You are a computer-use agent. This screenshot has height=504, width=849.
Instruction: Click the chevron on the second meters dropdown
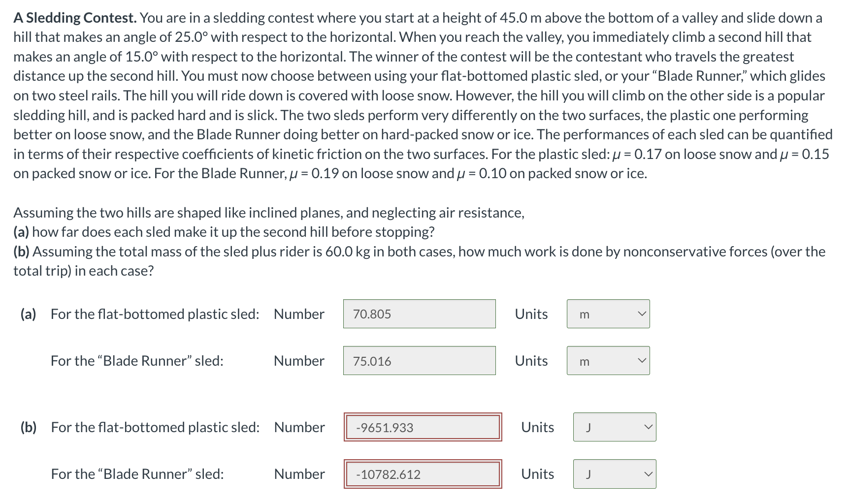pyautogui.click(x=642, y=361)
